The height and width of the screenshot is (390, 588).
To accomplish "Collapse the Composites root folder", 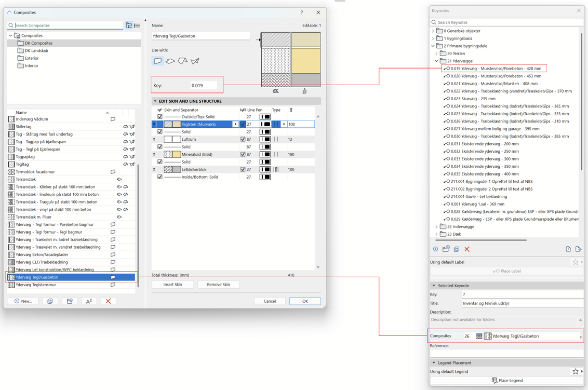I will click(10, 36).
